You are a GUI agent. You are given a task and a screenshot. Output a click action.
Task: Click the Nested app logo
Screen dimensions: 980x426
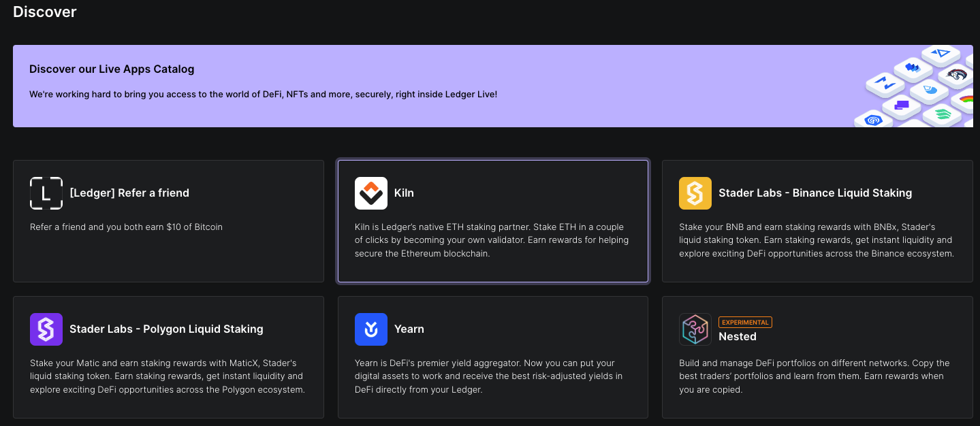point(695,329)
